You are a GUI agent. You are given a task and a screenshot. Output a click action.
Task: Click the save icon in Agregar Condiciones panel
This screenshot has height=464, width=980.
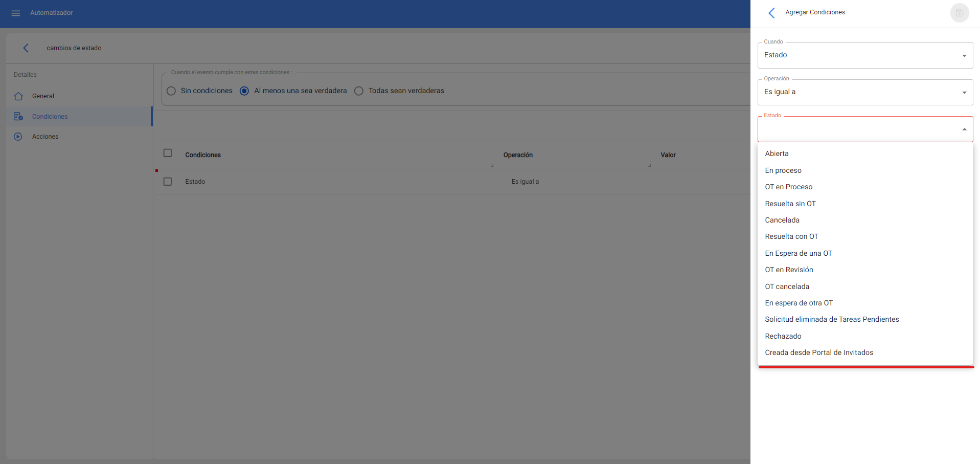tap(959, 13)
